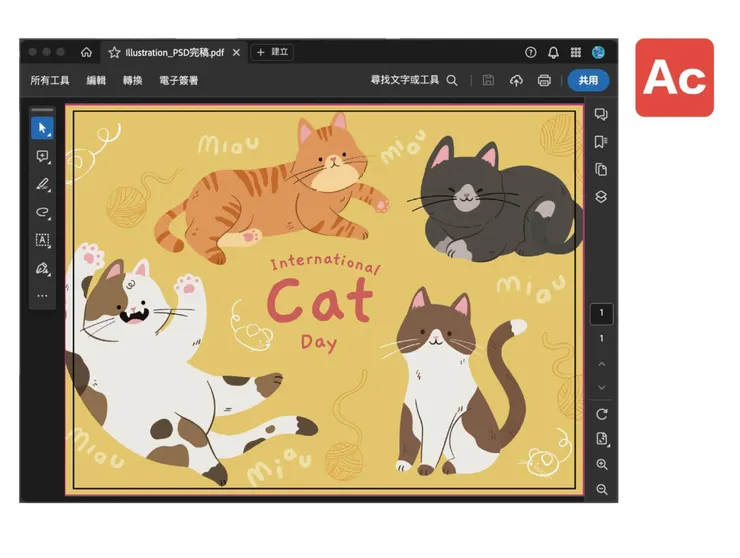Viewport: 740px width, 558px height.
Task: Open the 電子簽署 menu
Action: 178,80
